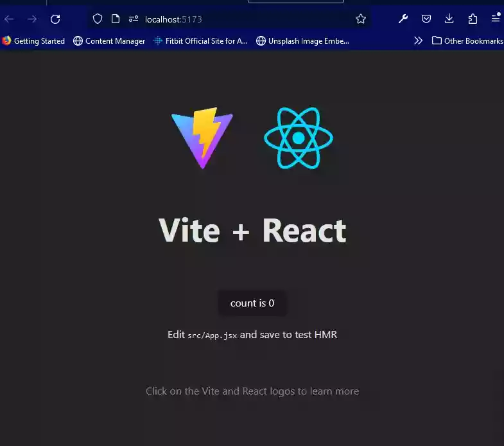
Task: Click the 'src/App.jsx' code text
Action: pos(212,335)
